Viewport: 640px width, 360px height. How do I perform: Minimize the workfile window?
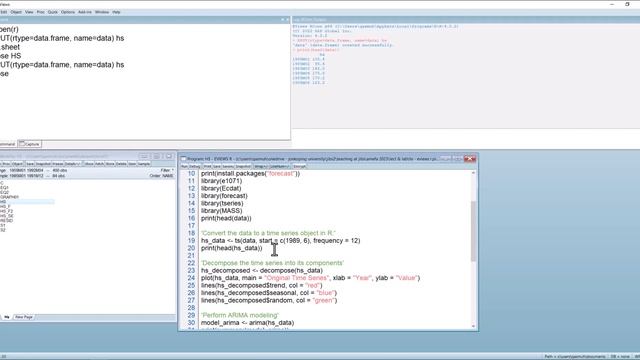pyautogui.click(x=144, y=156)
